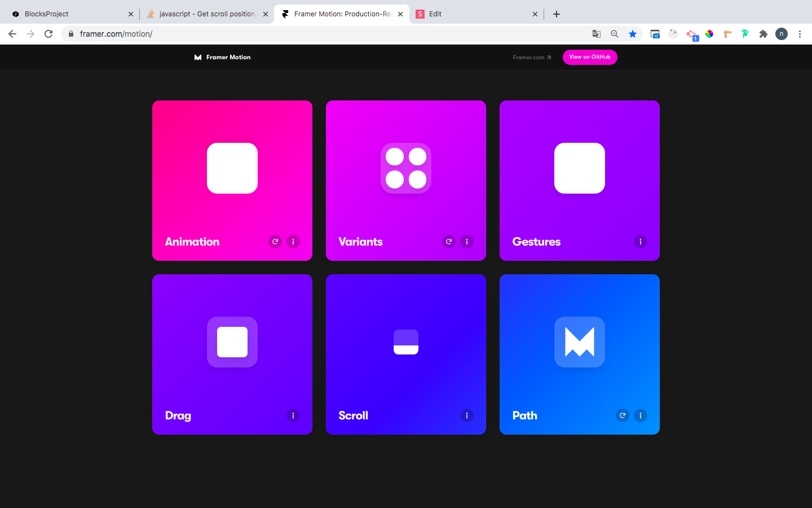Select the Framer Motion browser tab
The height and width of the screenshot is (508, 812).
point(343,14)
